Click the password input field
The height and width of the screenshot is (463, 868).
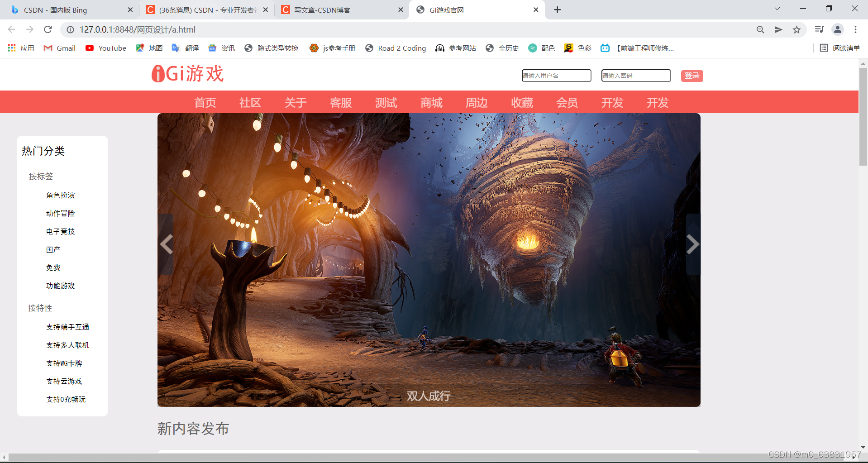pos(636,76)
